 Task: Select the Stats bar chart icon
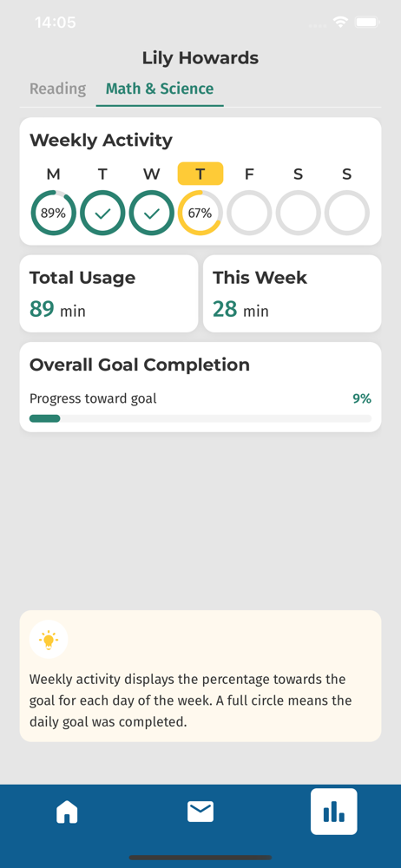point(333,812)
